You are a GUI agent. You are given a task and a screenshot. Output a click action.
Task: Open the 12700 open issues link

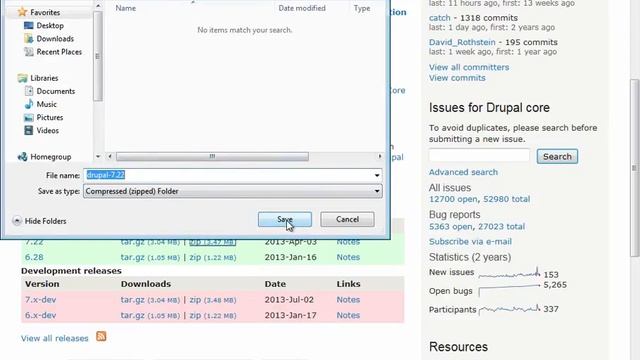tap(453, 199)
